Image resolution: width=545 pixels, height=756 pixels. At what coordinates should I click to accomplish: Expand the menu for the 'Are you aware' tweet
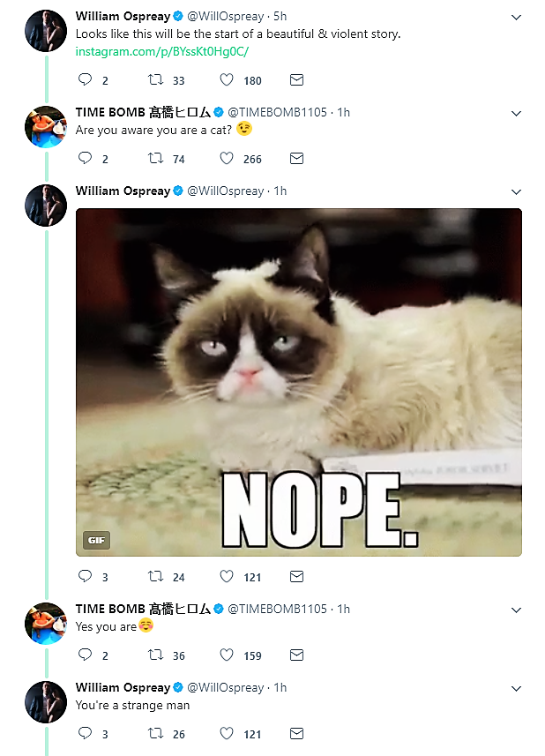point(517,113)
